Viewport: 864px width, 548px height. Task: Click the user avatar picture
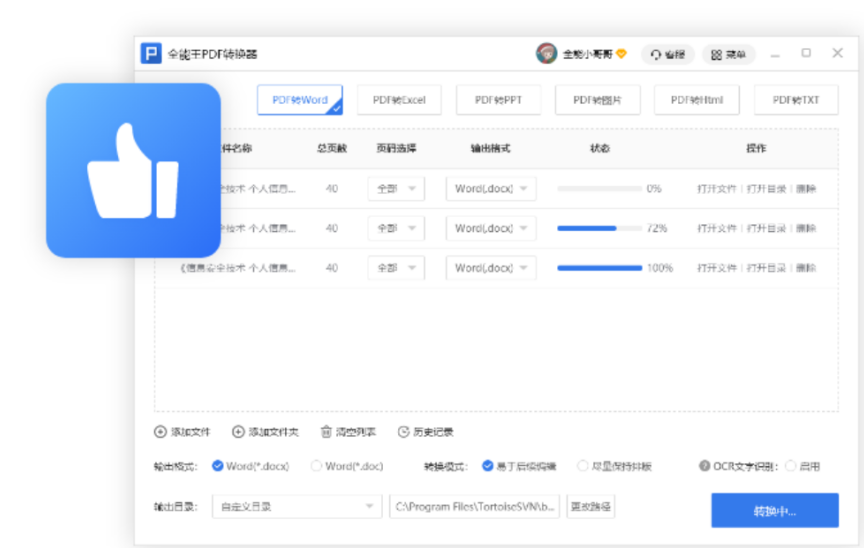coord(546,54)
